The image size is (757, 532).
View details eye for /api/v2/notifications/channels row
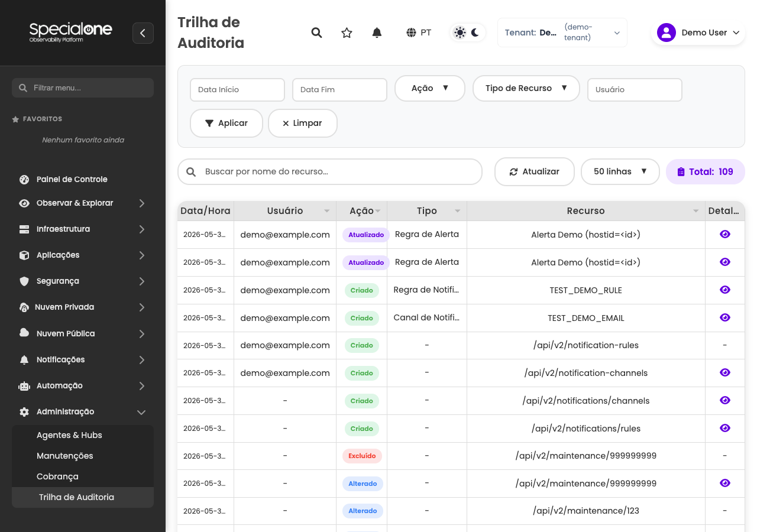click(x=725, y=400)
